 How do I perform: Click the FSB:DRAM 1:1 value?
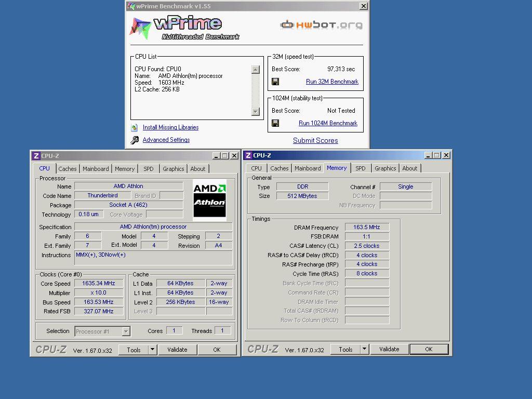pyautogui.click(x=367, y=237)
